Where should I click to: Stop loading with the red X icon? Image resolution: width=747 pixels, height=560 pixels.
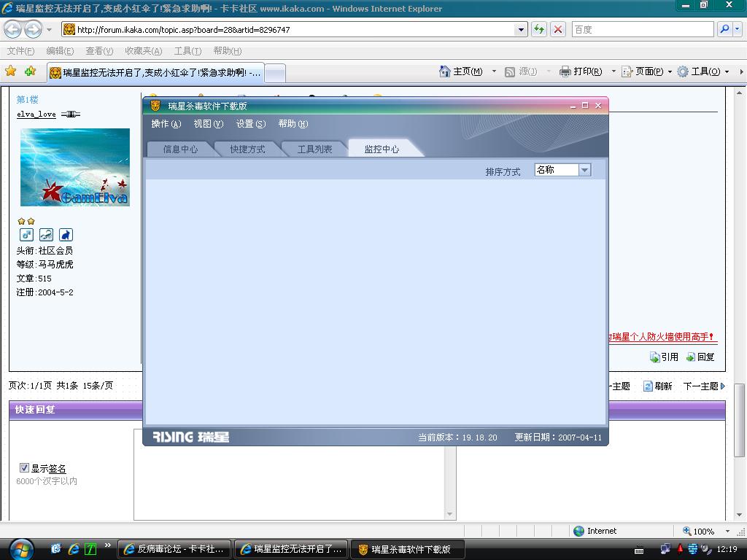click(x=558, y=29)
